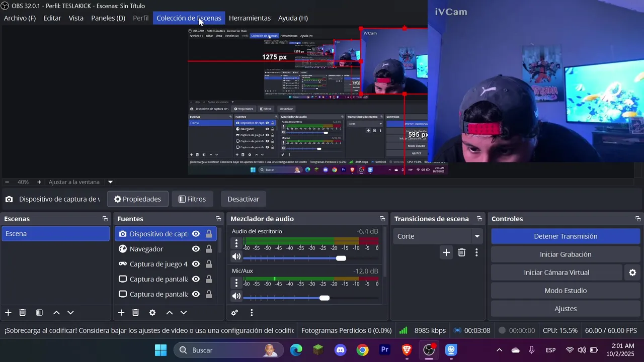Open Ajustes from Controles panel
Screen dimensions: 644x362
[566, 309]
